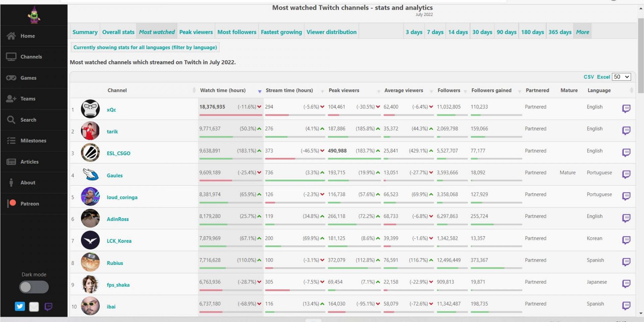Open loud_coringa's Twitch channel icon
Viewport: 644px width, 322px height.
click(626, 196)
